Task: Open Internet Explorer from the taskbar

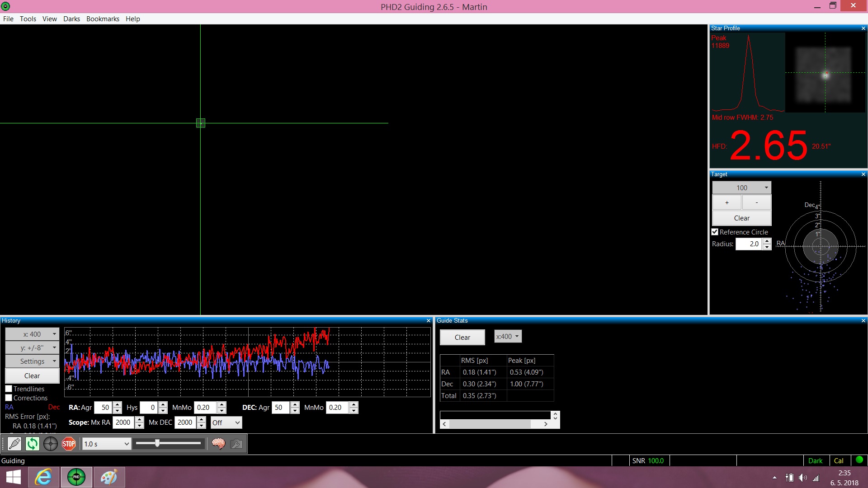Action: 44,477
